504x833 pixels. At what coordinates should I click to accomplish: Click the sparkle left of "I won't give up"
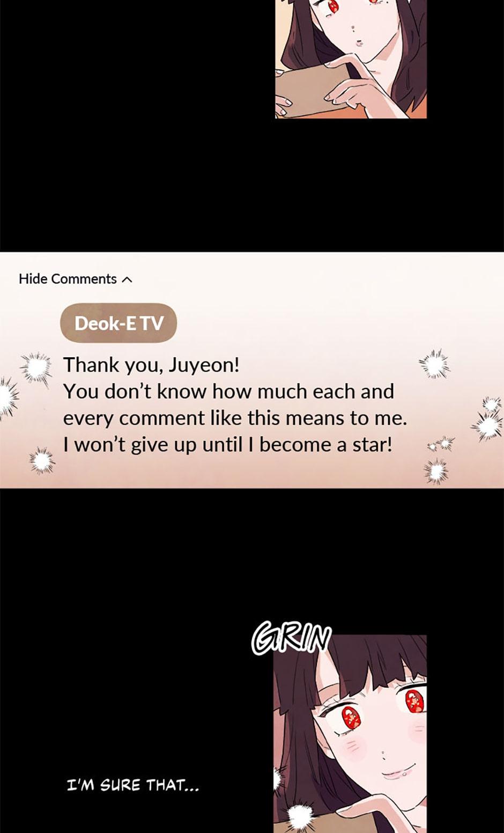pyautogui.click(x=42, y=461)
